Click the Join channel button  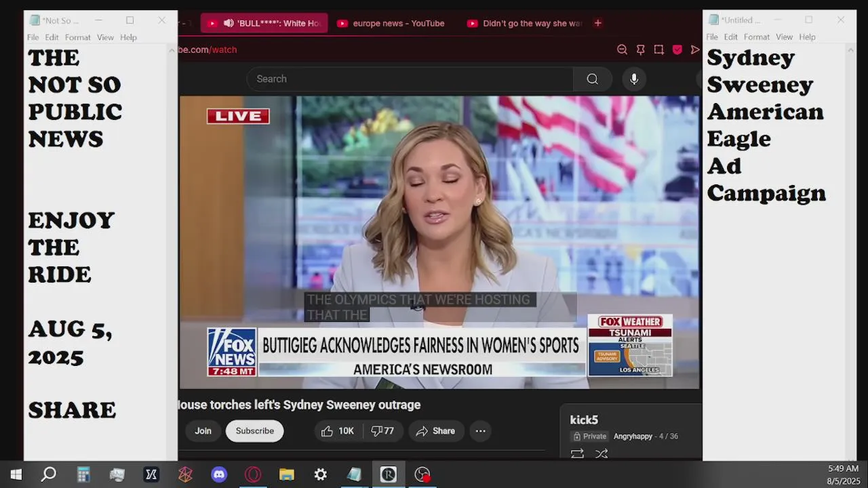(203, 431)
